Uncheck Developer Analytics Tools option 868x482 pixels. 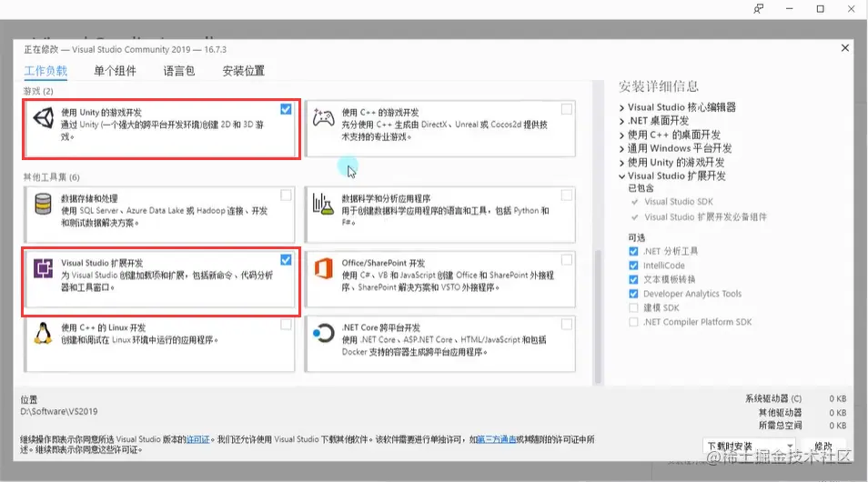[633, 294]
